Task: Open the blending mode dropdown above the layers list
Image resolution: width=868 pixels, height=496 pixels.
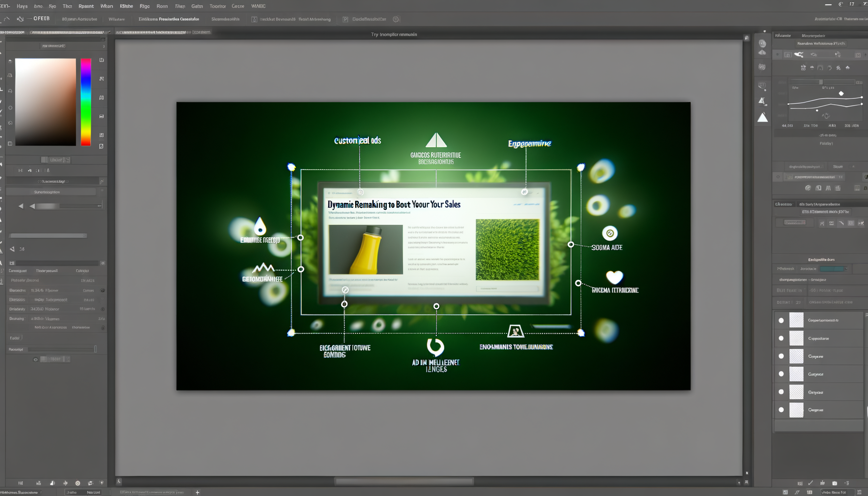Action: [833, 268]
